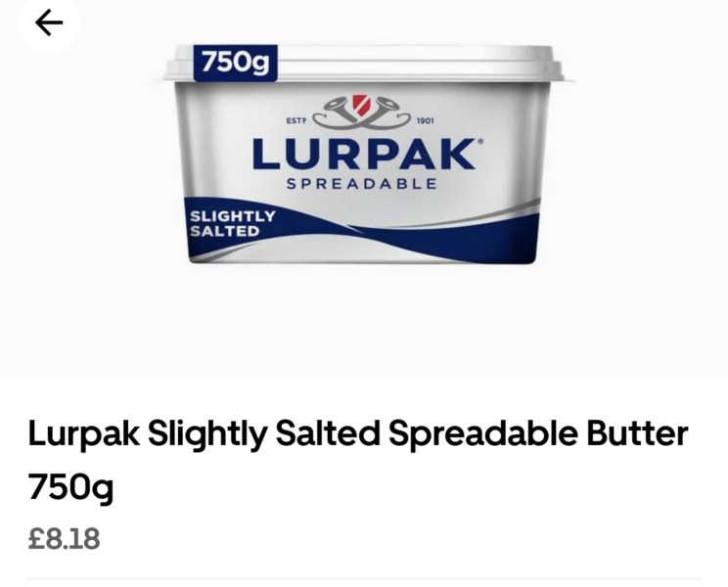
Task: Click the 1901 year on the tub
Action: pyautogui.click(x=426, y=120)
